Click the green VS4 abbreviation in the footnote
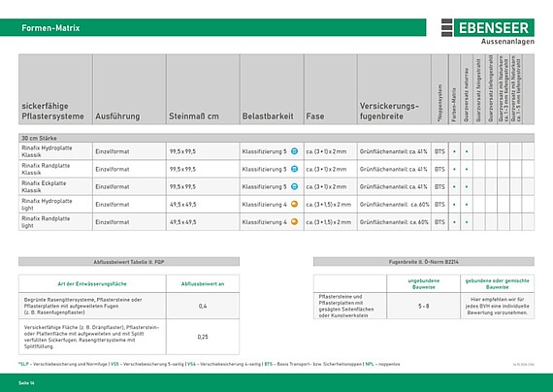This screenshot has height=392, width=553. [x=191, y=364]
